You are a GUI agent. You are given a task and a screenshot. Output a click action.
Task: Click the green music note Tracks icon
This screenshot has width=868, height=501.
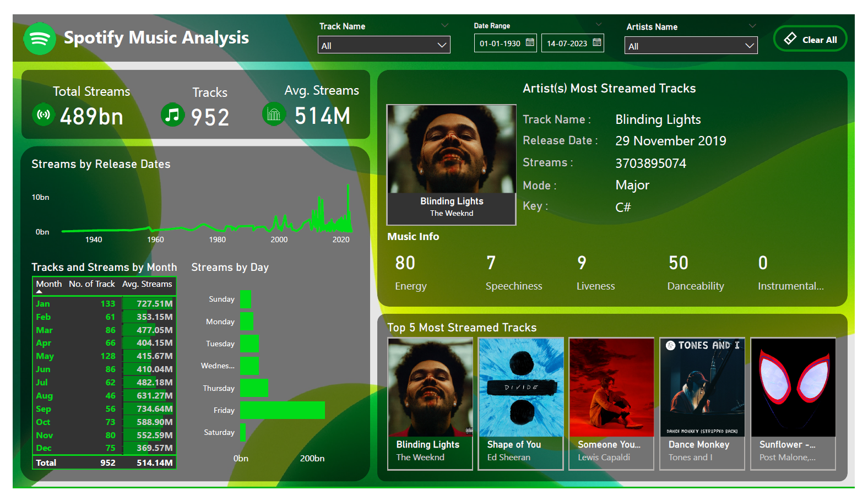[172, 115]
